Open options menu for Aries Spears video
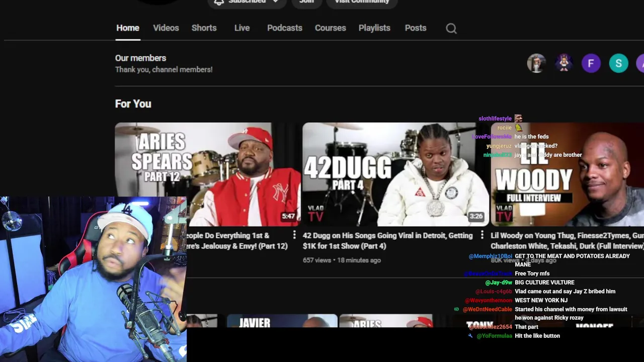The image size is (644, 362). pos(294,235)
